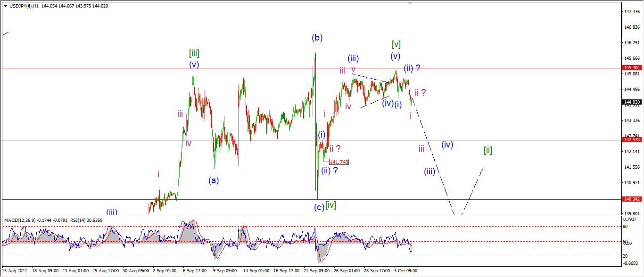
Task: Click the 3 Oct 09:00 time axis label
Action: tap(406, 271)
